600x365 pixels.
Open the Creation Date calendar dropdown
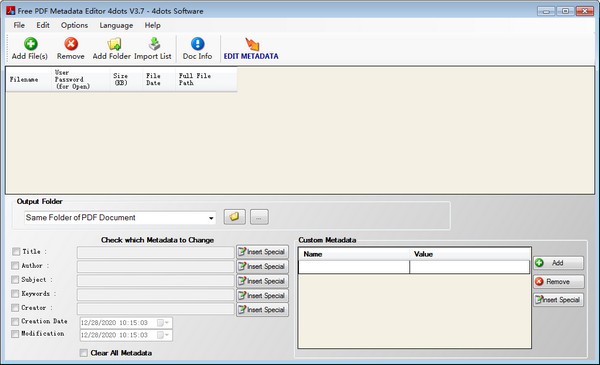click(x=163, y=323)
